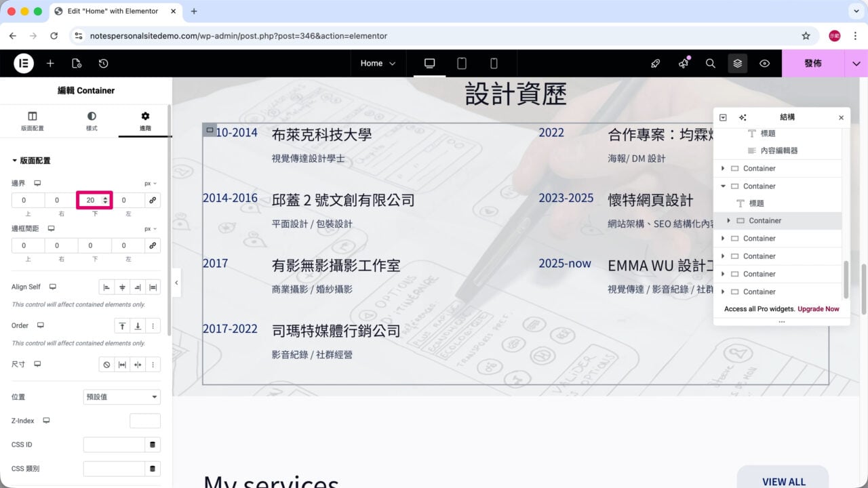Open the Elementor logo menu

coord(24,63)
